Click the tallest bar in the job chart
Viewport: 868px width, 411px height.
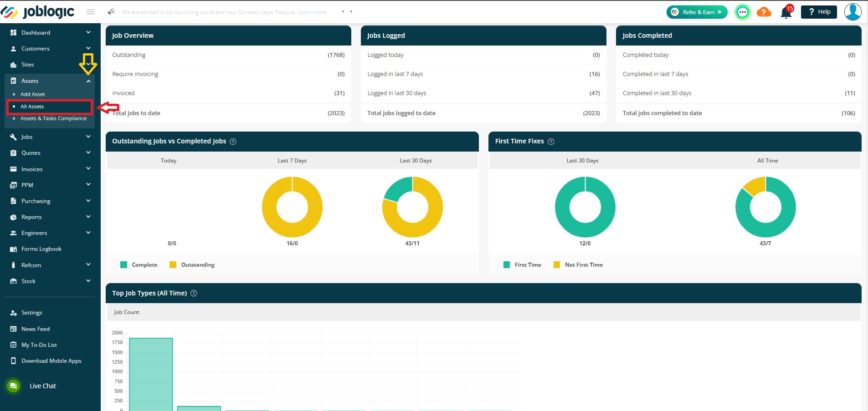pyautogui.click(x=151, y=374)
